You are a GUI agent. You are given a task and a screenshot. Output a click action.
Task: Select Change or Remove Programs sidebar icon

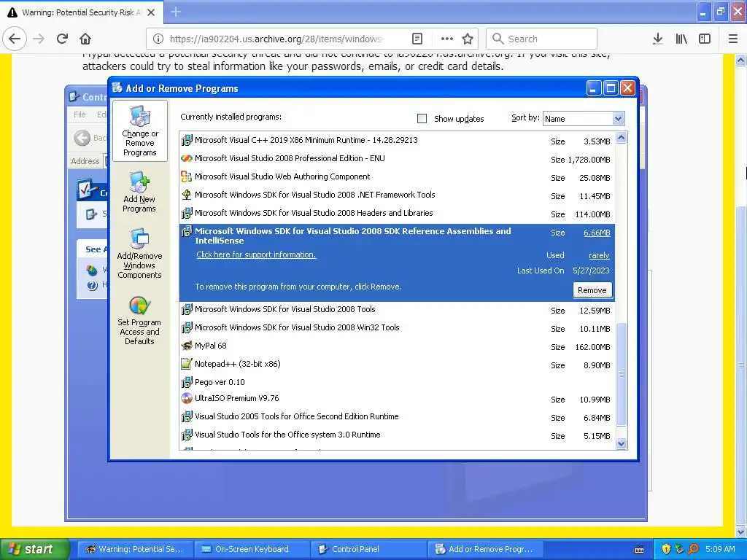[140, 131]
